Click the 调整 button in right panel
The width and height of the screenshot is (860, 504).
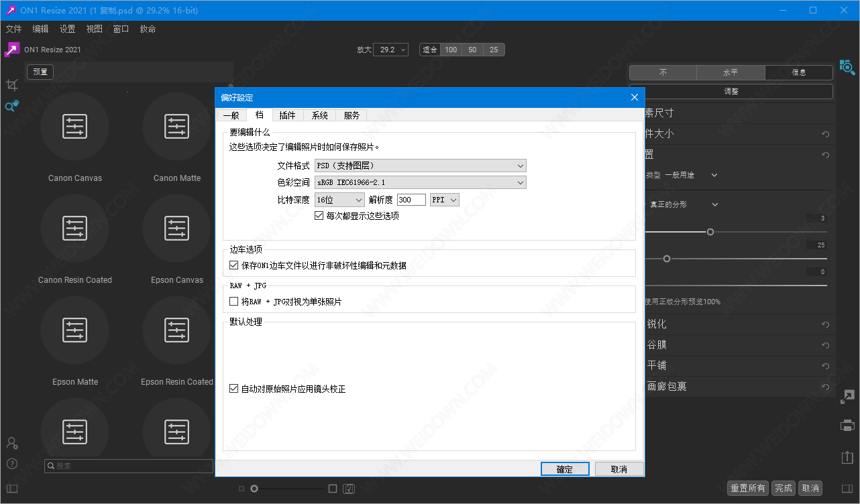tap(731, 91)
